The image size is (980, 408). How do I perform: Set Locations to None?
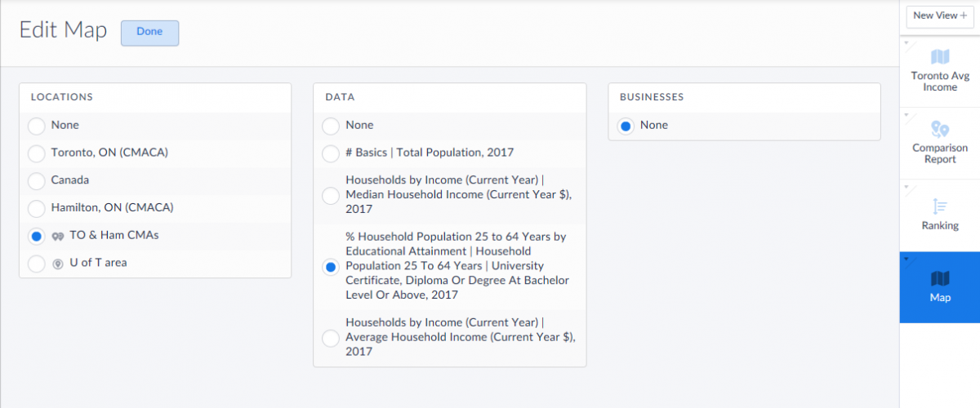(37, 126)
